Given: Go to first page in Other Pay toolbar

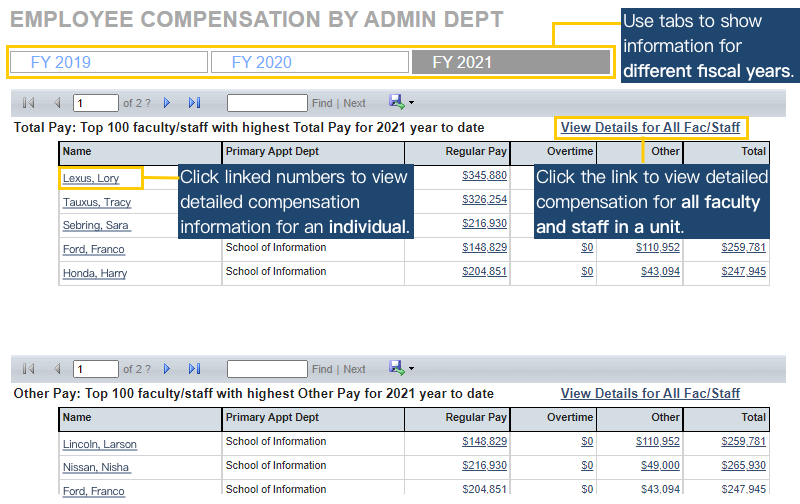Looking at the screenshot, I should (x=29, y=369).
